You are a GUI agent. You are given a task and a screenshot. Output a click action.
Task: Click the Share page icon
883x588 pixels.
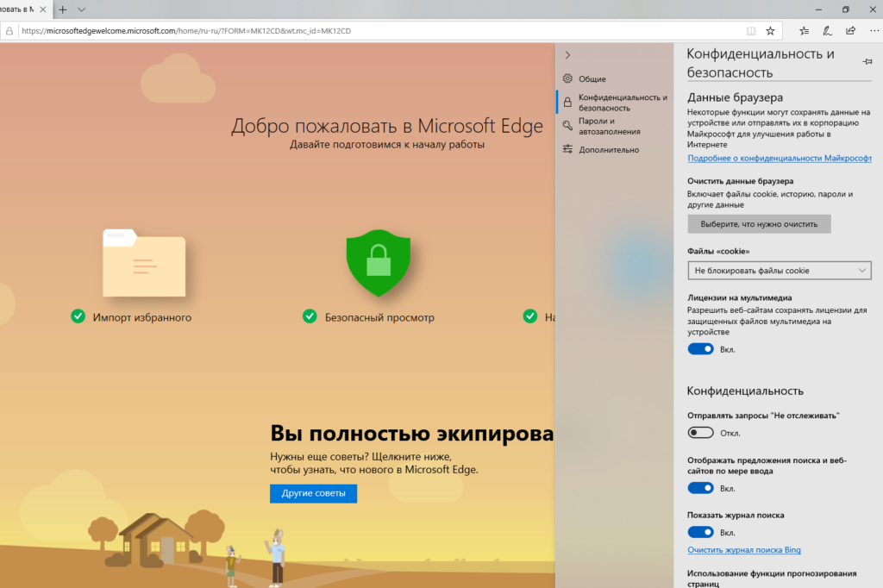point(850,31)
